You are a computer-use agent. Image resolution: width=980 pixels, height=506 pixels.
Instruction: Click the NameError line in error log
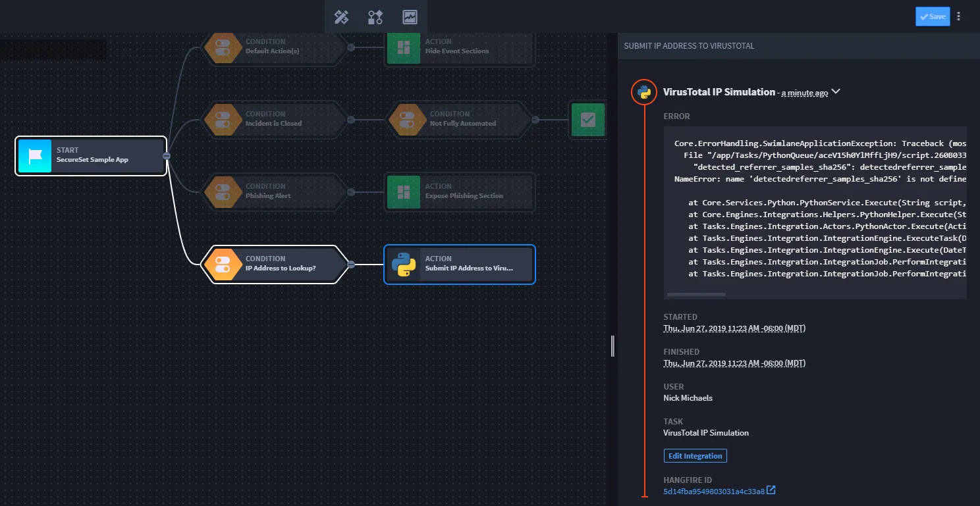pyautogui.click(x=820, y=179)
